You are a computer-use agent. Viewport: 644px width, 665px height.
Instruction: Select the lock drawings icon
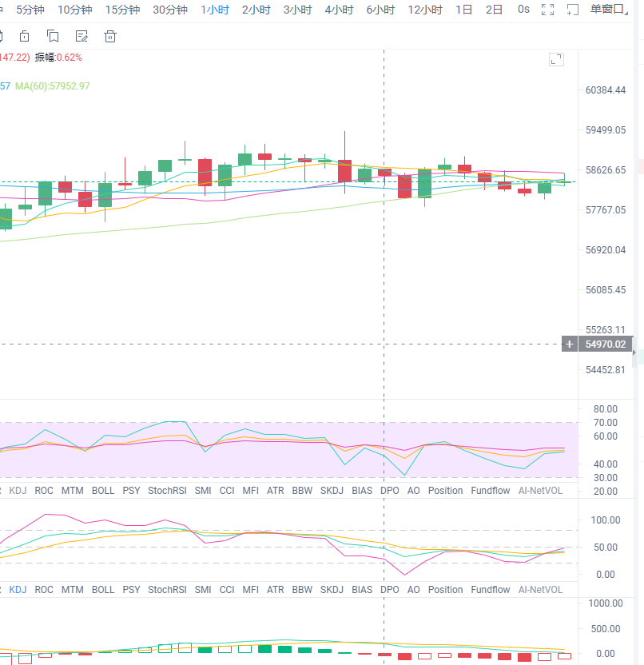(x=24, y=36)
